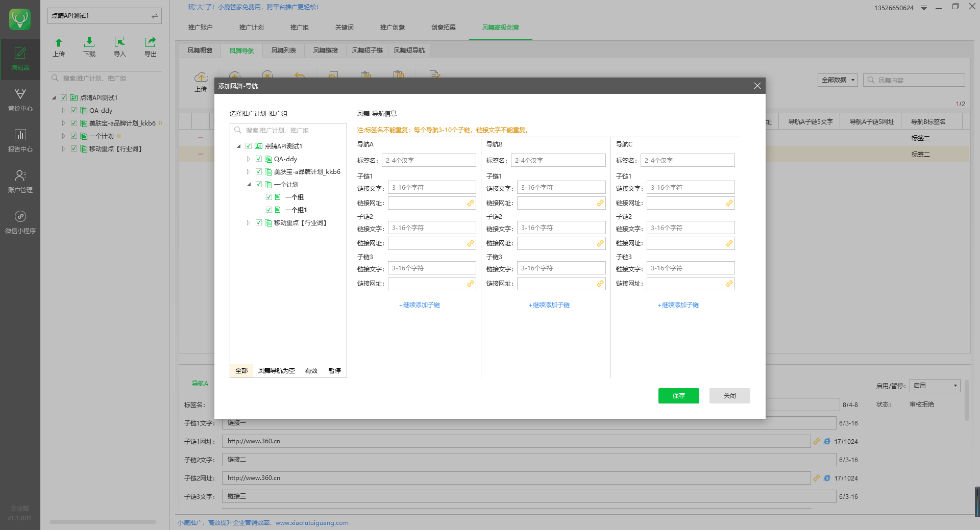This screenshot has height=530, width=980.
Task: Open 报告中心 in the sidebar
Action: pyautogui.click(x=20, y=141)
